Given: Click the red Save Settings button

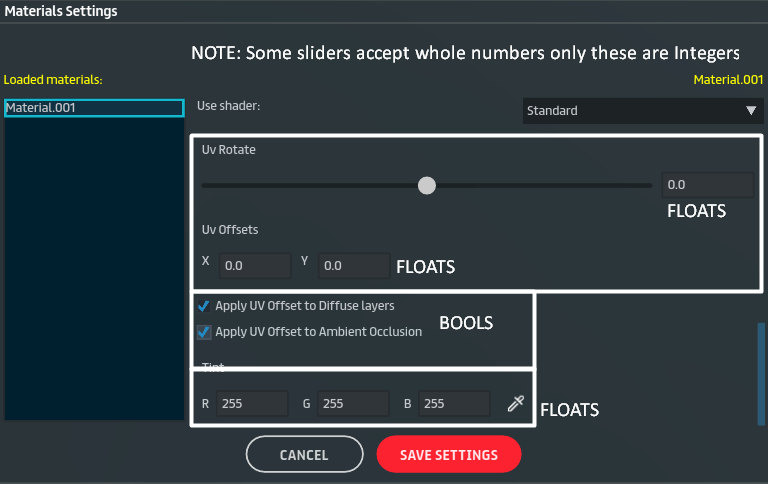Looking at the screenshot, I should coord(449,455).
